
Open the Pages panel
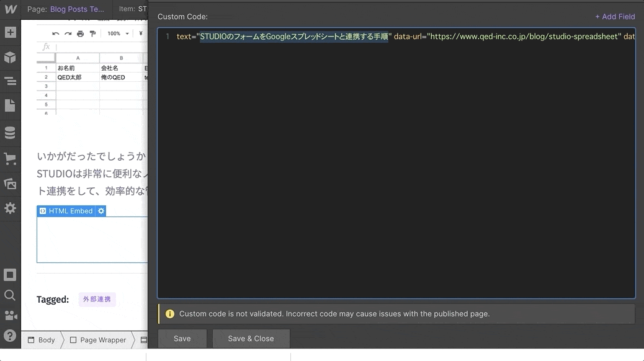pos(11,105)
